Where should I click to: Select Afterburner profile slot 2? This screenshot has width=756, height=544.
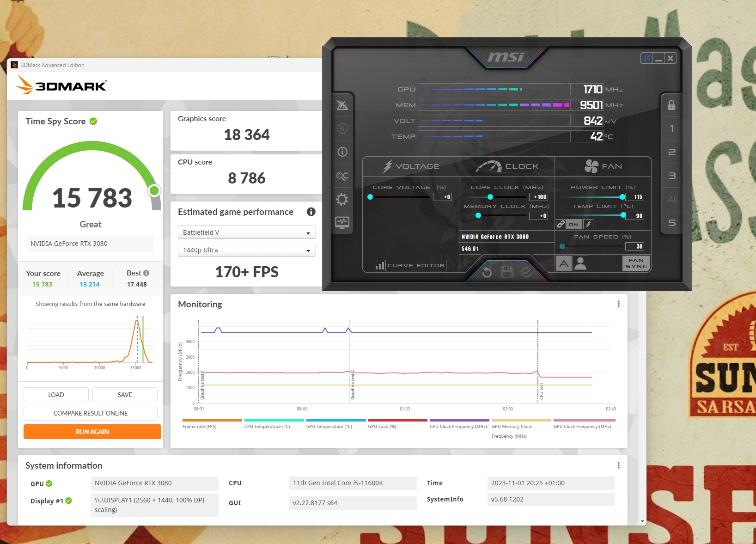tap(672, 152)
